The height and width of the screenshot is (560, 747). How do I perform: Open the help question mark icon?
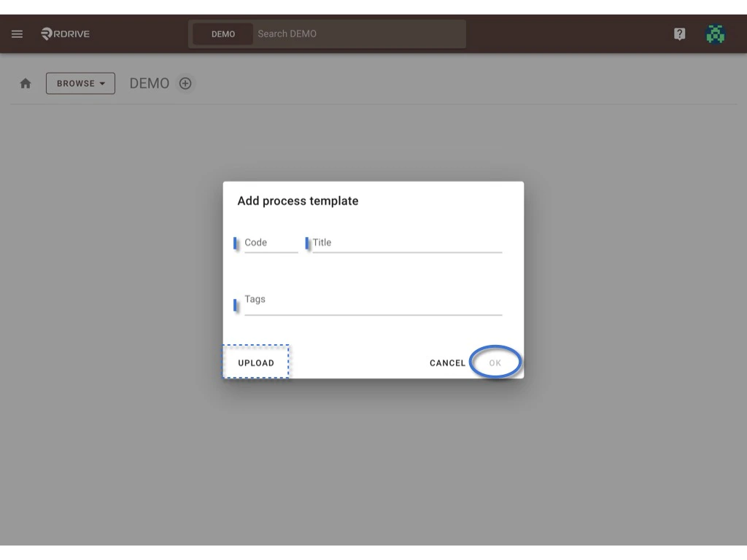679,34
